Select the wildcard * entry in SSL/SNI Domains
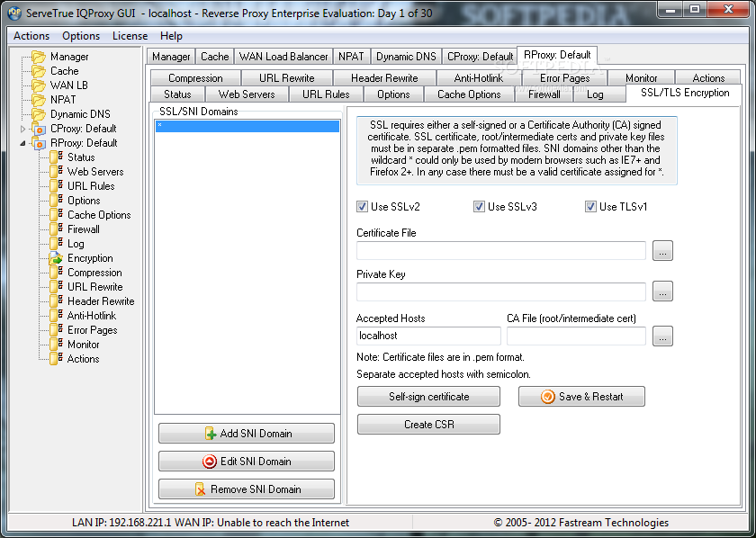 tap(247, 126)
